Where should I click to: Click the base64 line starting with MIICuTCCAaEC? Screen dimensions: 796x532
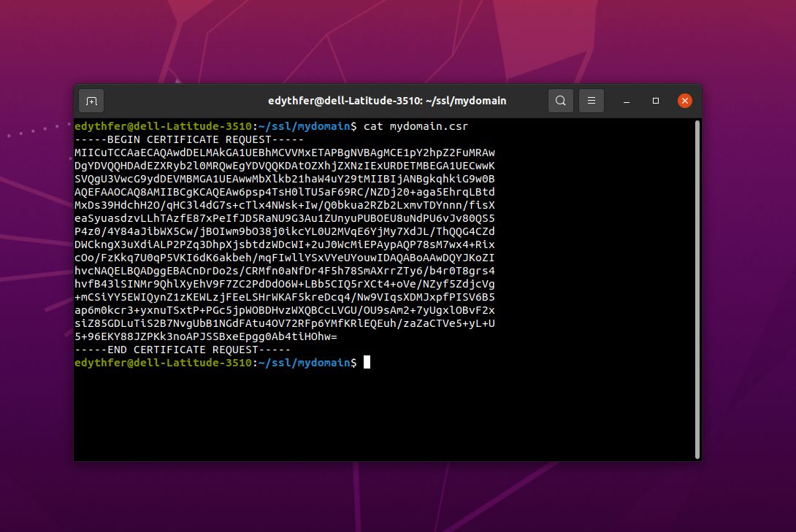[284, 153]
